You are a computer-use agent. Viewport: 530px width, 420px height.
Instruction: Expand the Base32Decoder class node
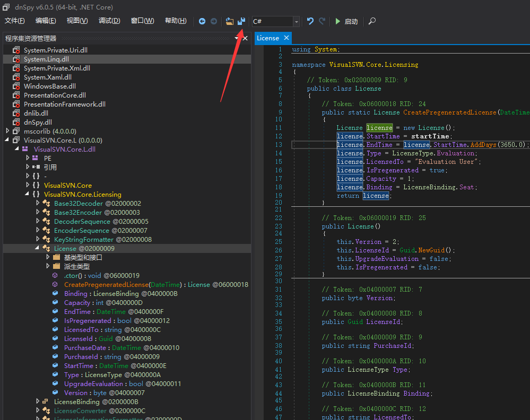tap(38, 203)
